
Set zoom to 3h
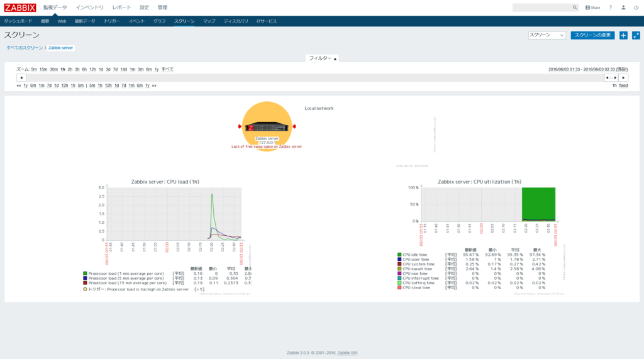click(77, 69)
